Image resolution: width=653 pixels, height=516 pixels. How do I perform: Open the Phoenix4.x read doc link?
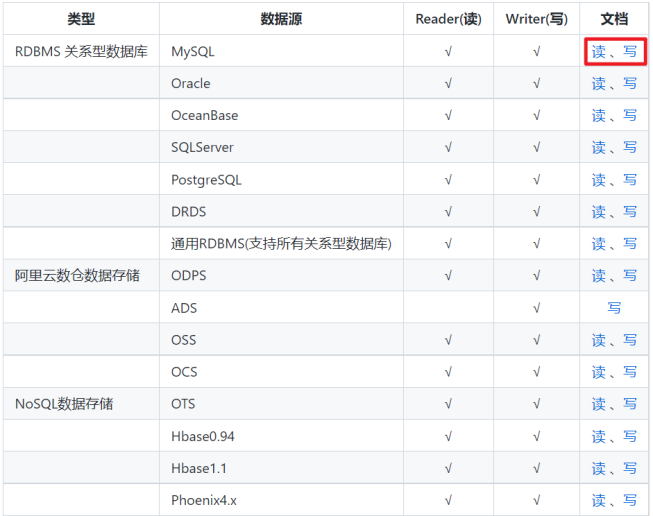point(599,500)
